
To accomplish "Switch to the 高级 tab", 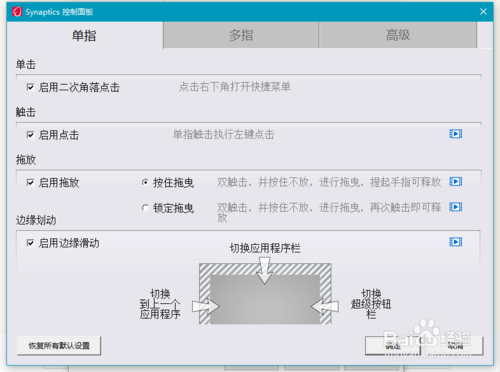I will 398,35.
